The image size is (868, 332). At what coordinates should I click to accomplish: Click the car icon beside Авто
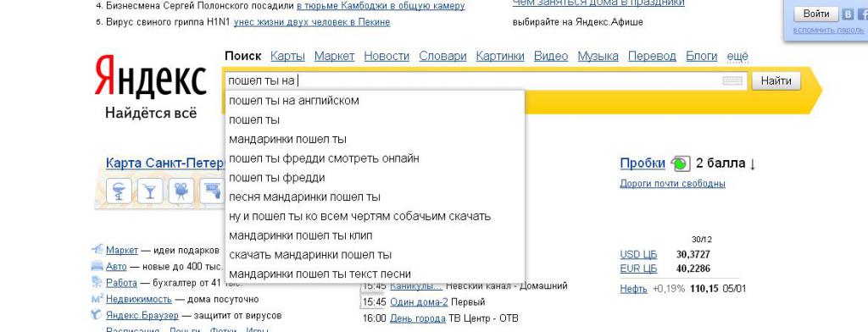tap(97, 266)
